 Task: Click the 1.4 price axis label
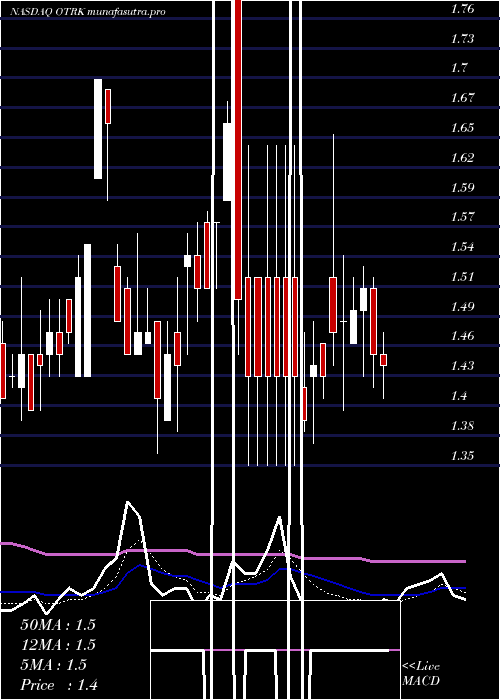coord(459,396)
